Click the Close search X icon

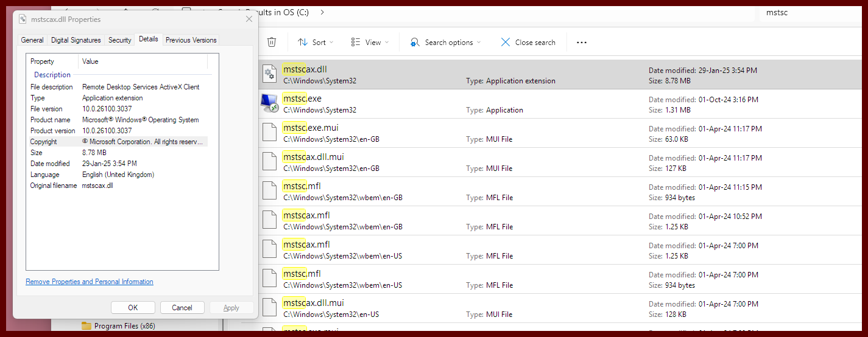(505, 43)
